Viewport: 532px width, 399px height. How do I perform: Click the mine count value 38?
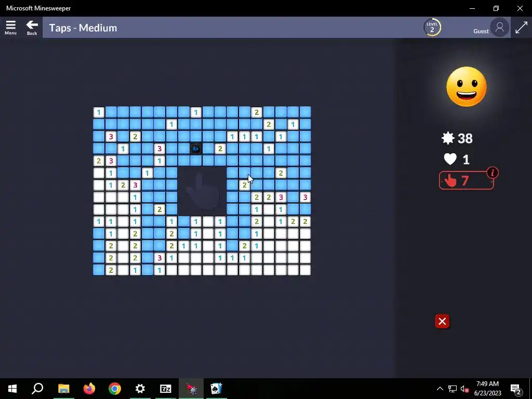pos(465,138)
